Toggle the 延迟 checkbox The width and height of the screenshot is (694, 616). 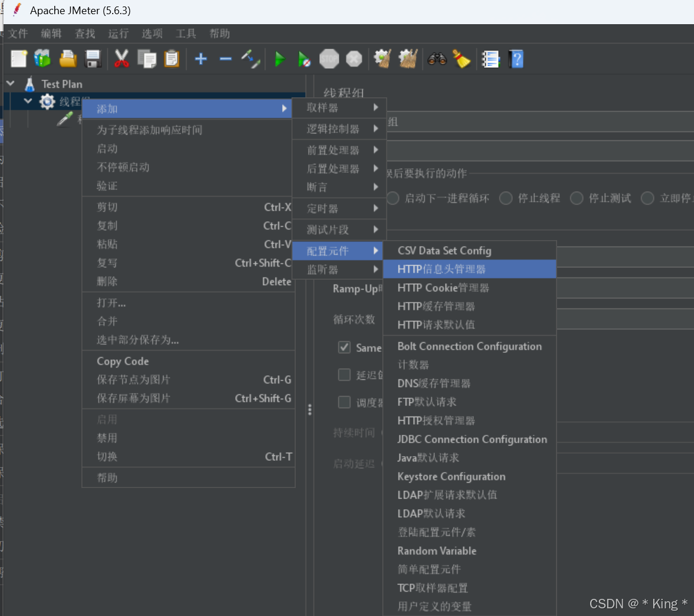pos(345,375)
